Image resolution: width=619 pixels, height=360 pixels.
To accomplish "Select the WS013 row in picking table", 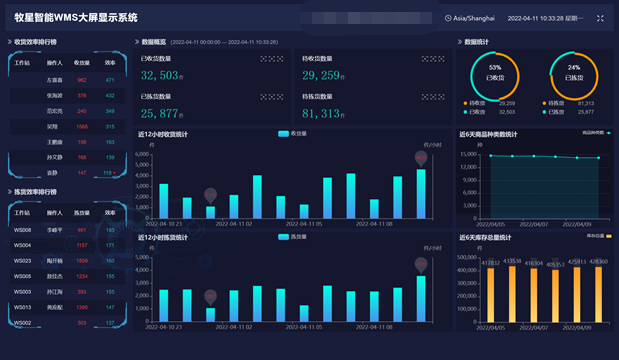I will pos(67,307).
